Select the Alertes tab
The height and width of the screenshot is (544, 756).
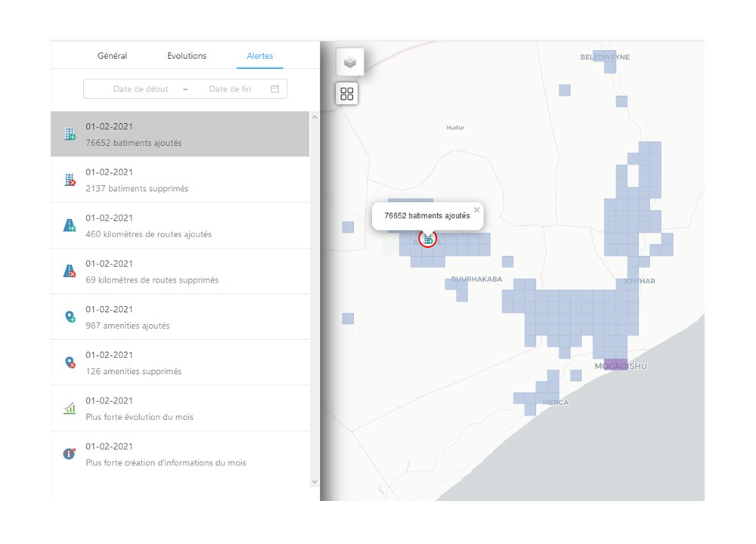point(259,56)
